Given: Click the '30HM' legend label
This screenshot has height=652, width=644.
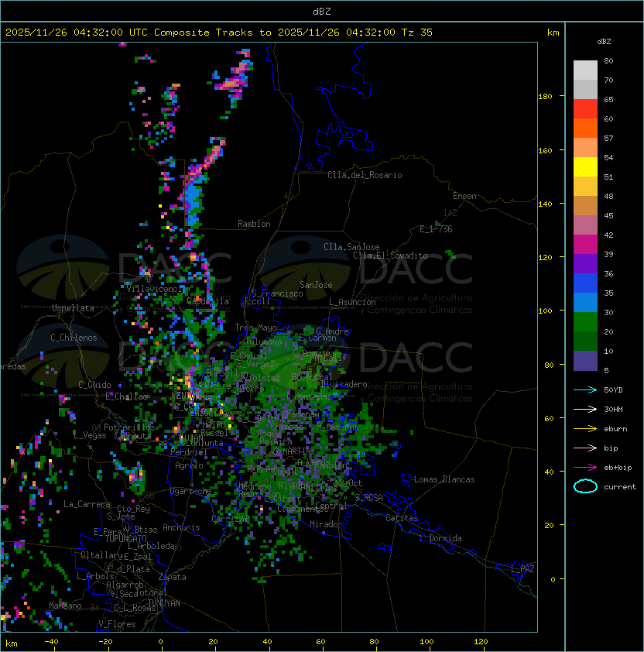Looking at the screenshot, I should click(x=613, y=409).
